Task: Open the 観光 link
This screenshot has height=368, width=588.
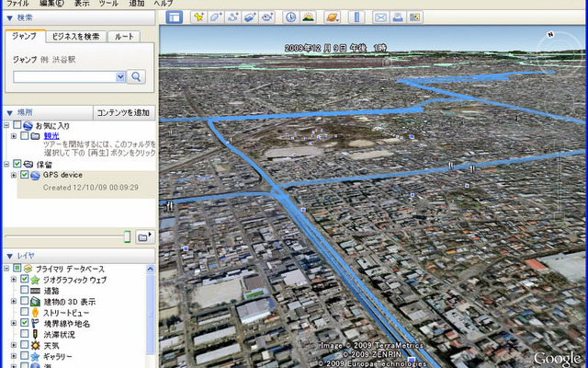Action: point(51,136)
